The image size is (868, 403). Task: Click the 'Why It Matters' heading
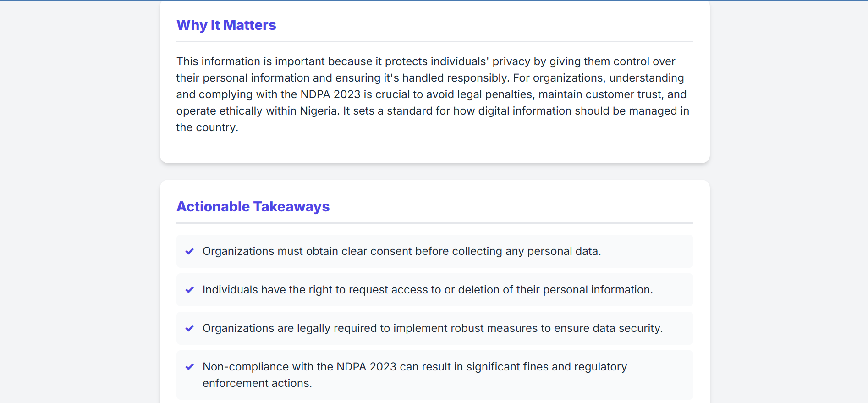226,25
